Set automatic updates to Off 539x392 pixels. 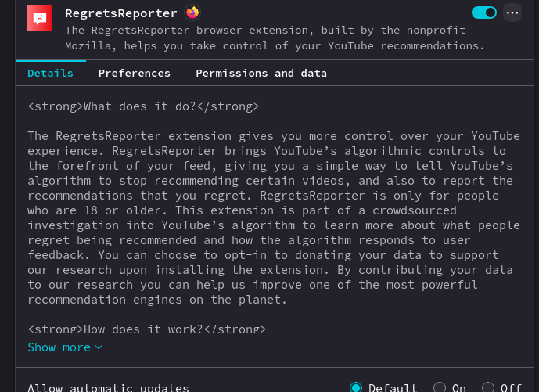point(488,387)
